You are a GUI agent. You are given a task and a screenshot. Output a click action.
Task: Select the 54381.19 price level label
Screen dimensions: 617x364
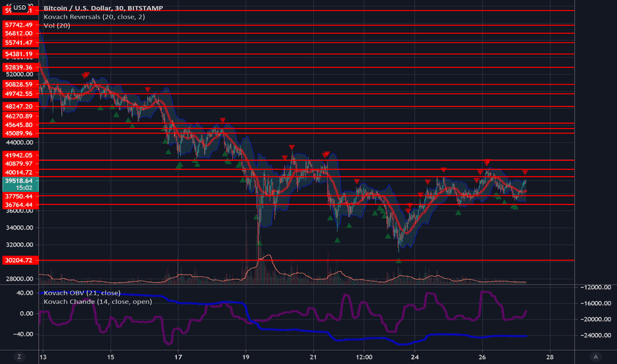[21, 54]
